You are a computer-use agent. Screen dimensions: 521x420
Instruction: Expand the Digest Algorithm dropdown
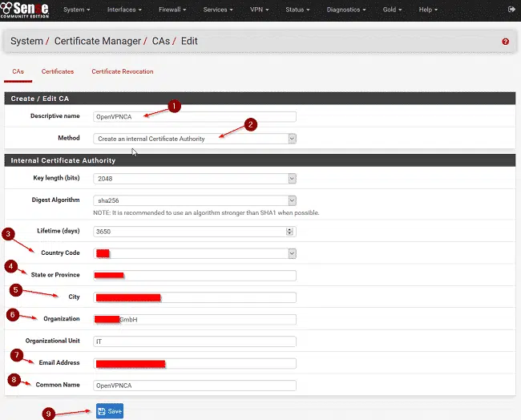tap(195, 200)
